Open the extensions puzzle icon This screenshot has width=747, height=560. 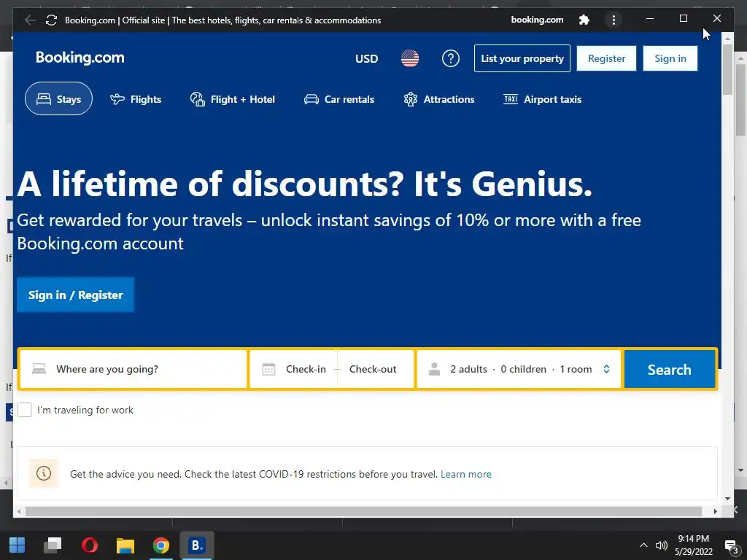pyautogui.click(x=584, y=20)
